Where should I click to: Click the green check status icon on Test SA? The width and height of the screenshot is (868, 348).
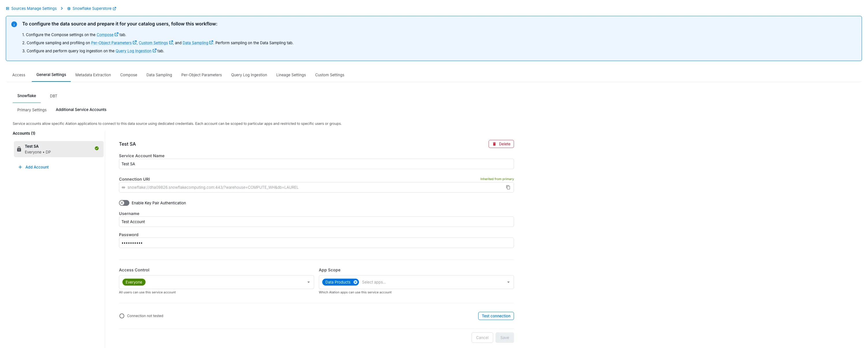click(97, 148)
